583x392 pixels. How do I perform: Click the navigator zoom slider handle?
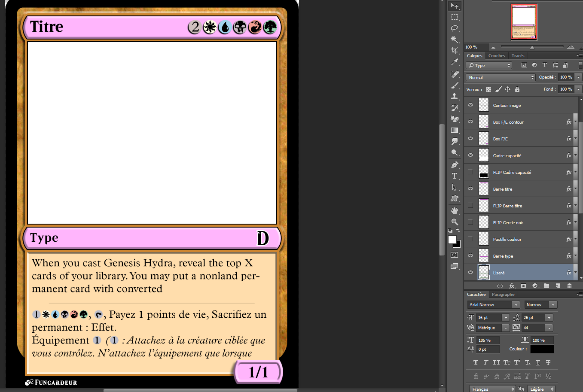click(532, 47)
